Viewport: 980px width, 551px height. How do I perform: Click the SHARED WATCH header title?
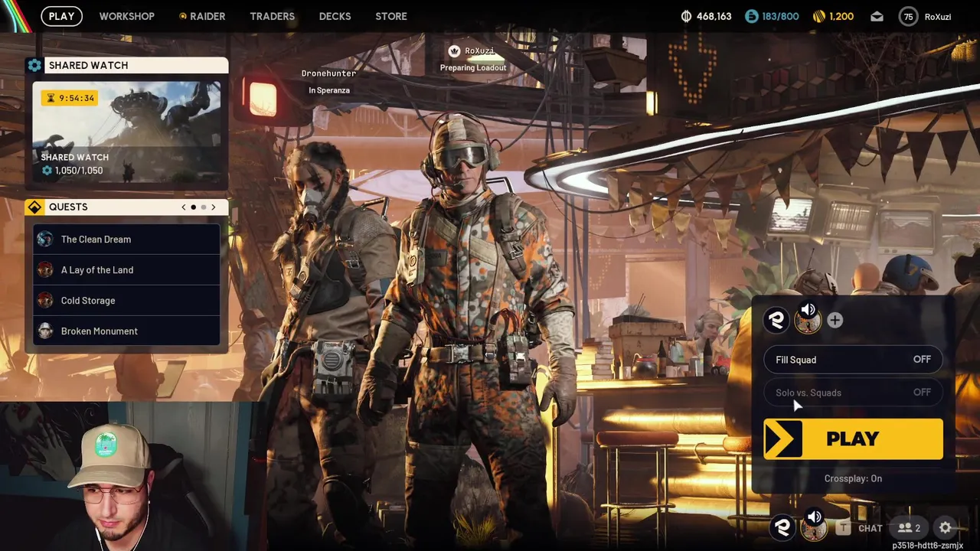88,65
